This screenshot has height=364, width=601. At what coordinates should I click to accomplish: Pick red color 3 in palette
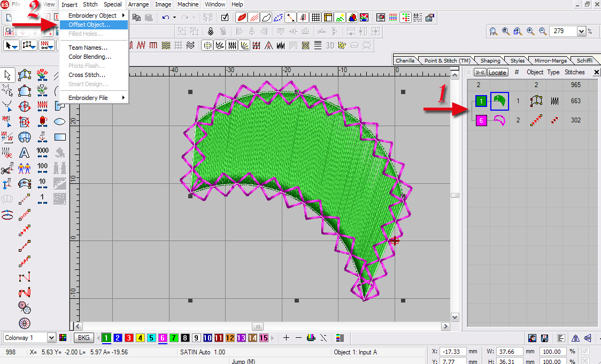click(x=129, y=338)
